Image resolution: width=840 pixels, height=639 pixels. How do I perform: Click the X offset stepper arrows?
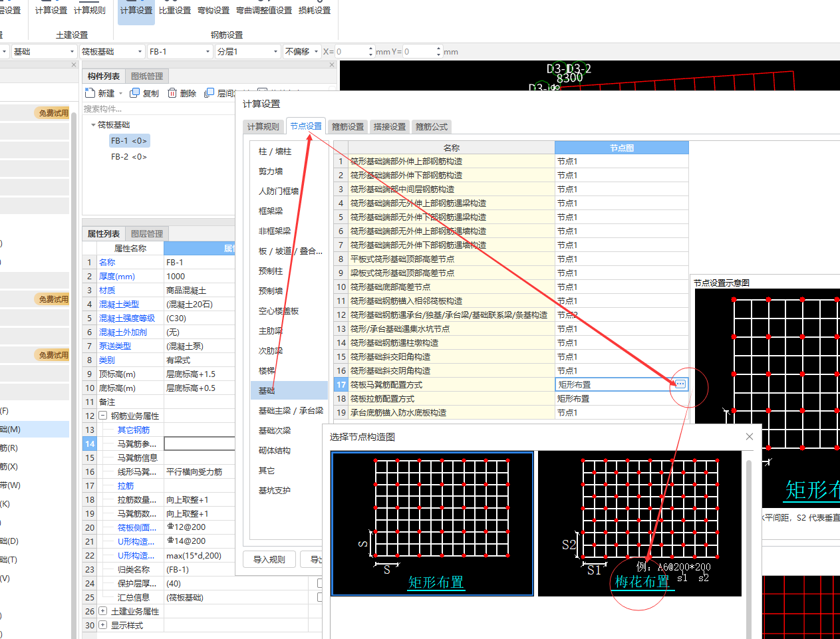tap(370, 51)
